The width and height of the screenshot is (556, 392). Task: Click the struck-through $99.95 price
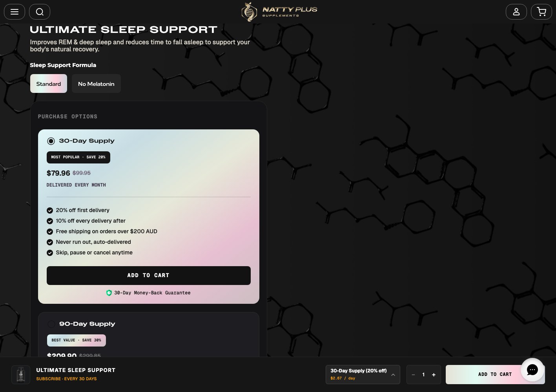(x=82, y=173)
